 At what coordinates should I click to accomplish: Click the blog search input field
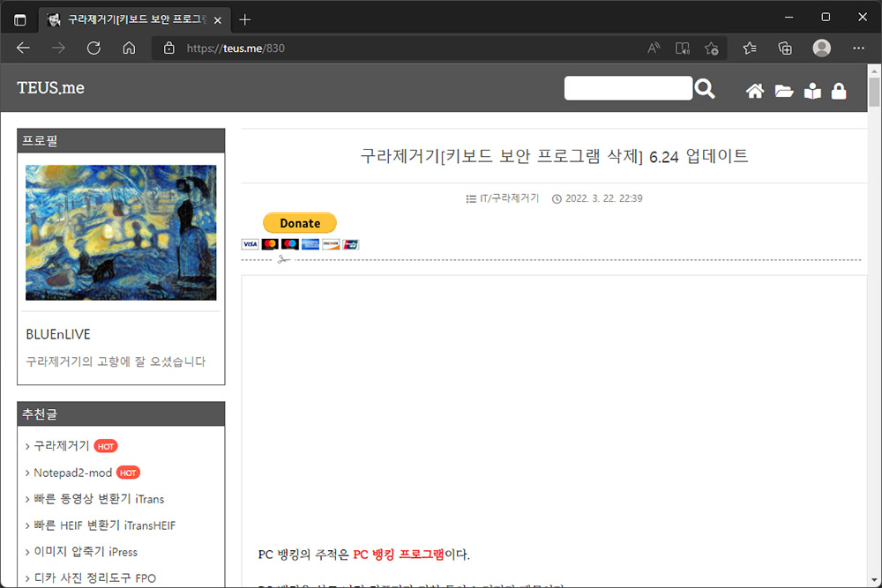tap(628, 88)
